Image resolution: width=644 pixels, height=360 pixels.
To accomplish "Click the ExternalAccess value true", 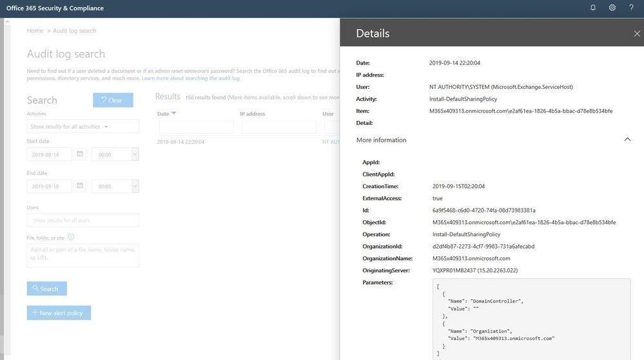I will click(438, 198).
